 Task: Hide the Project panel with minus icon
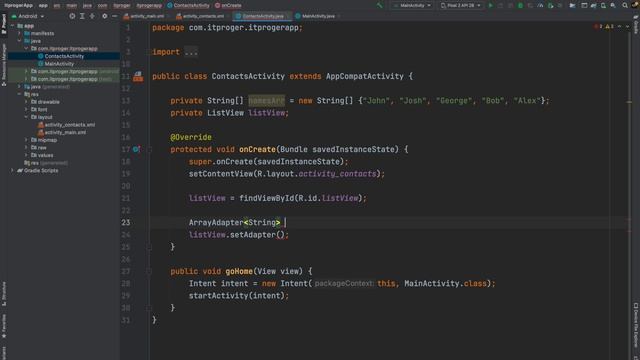coord(115,16)
